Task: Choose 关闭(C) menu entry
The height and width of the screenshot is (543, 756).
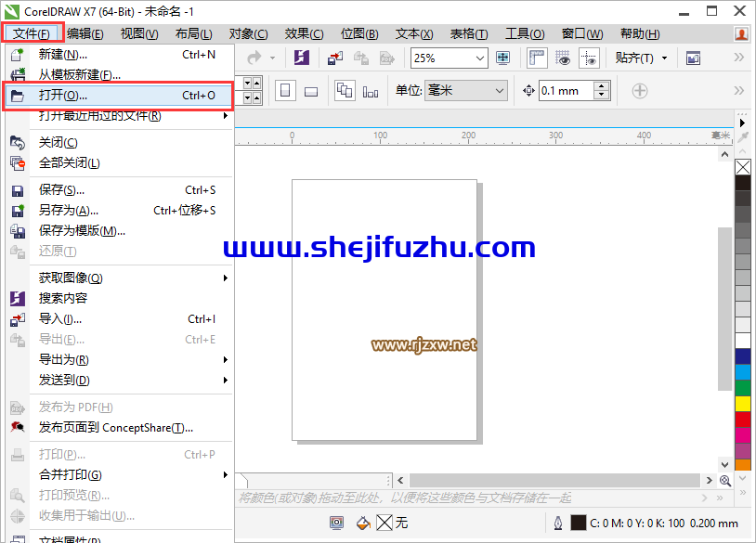Action: point(120,143)
